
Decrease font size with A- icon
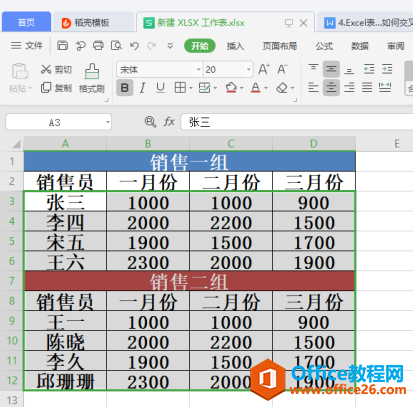click(x=282, y=69)
